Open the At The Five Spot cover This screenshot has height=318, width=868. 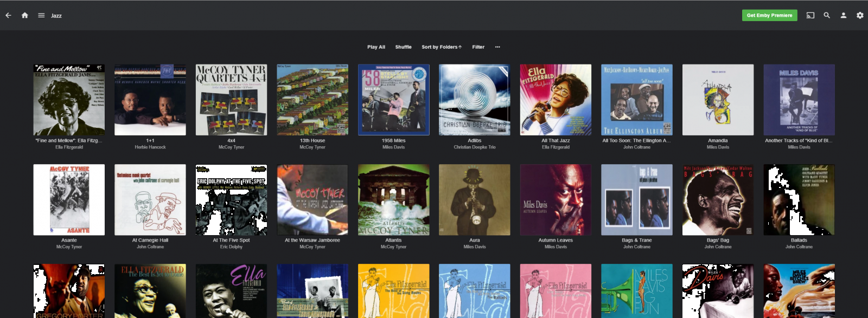[231, 200]
